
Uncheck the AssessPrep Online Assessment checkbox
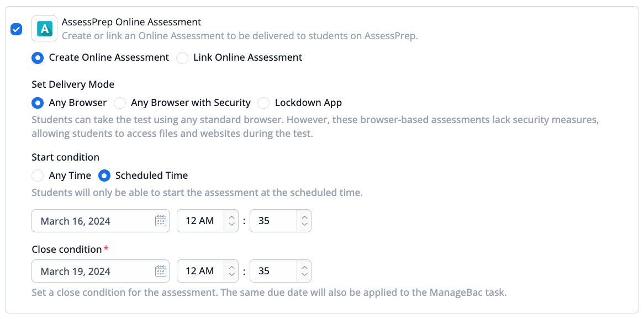pyautogui.click(x=16, y=29)
